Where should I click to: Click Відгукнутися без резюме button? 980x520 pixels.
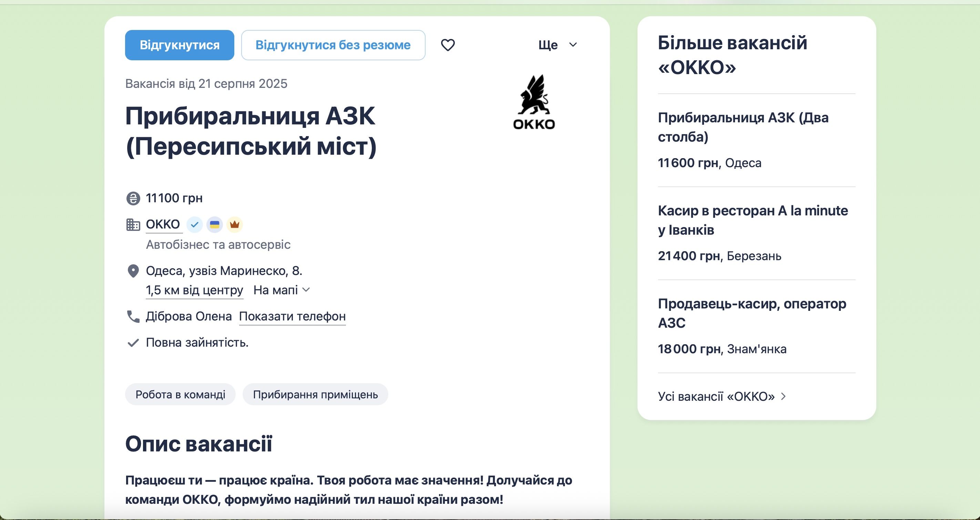tap(333, 45)
